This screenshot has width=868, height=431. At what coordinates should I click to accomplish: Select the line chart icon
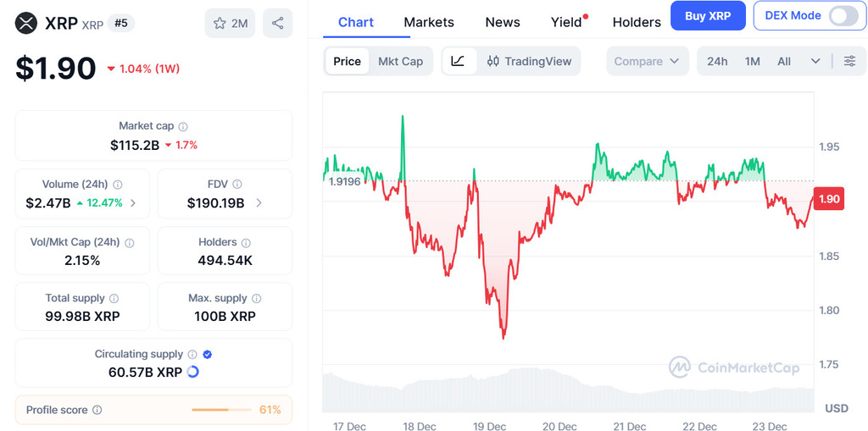458,61
